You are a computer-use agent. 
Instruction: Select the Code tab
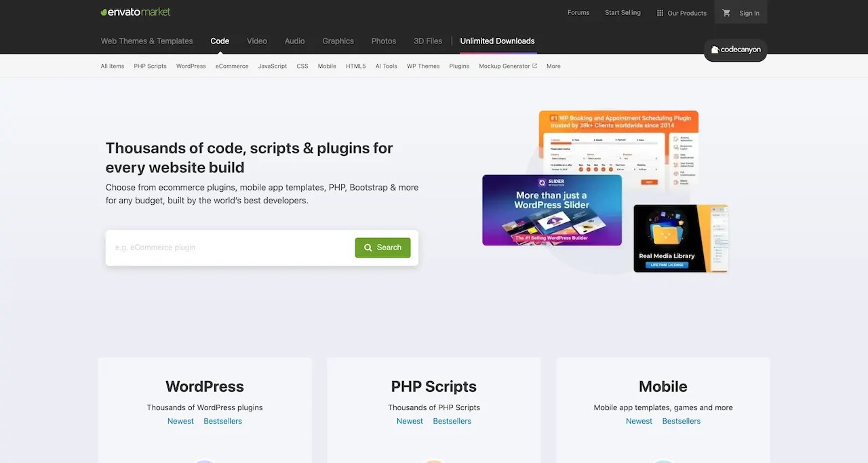coord(220,41)
